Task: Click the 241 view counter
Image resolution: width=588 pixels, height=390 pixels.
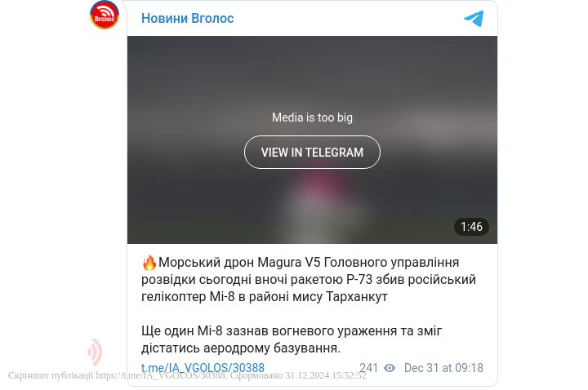Action: pyautogui.click(x=368, y=368)
